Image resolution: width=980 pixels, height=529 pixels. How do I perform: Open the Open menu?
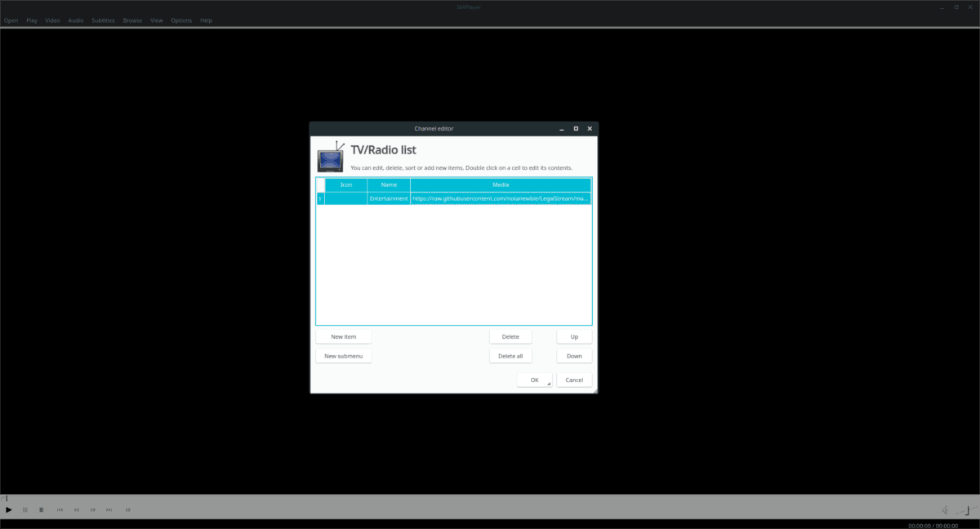[x=11, y=20]
